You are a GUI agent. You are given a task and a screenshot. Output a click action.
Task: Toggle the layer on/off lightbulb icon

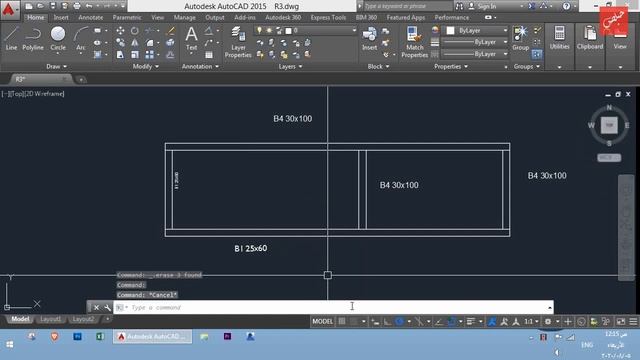[259, 31]
